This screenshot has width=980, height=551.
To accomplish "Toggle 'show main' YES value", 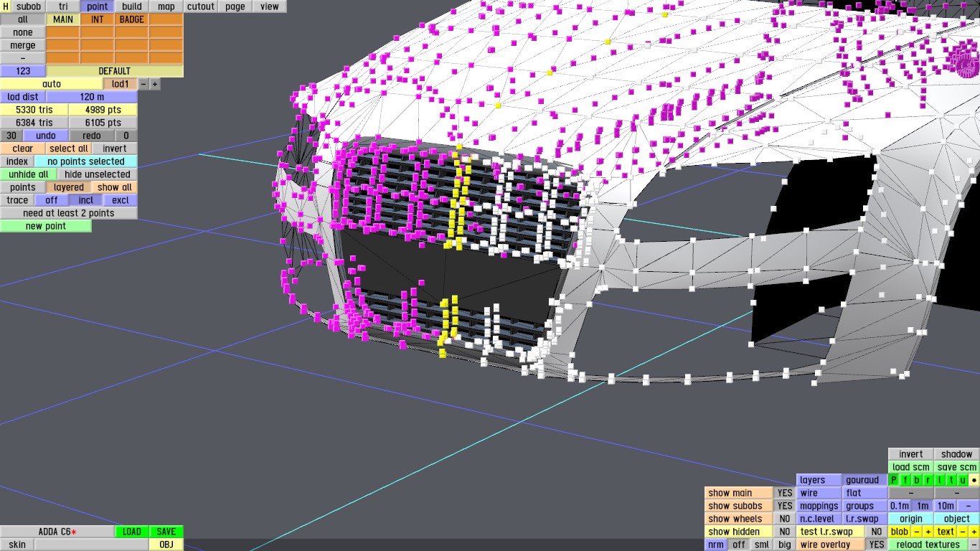I will 786,493.
